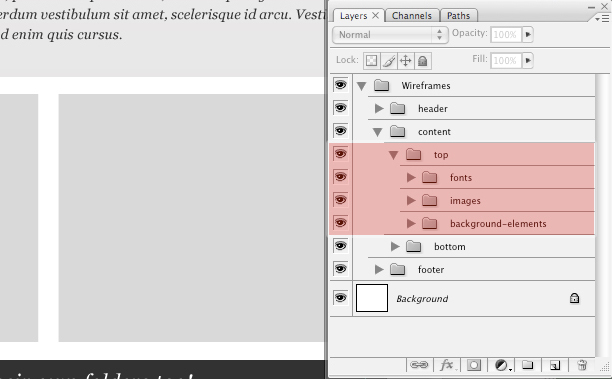Image resolution: width=612 pixels, height=379 pixels.
Task: Collapse the Layers panel minimize dash
Action: (x=592, y=7)
